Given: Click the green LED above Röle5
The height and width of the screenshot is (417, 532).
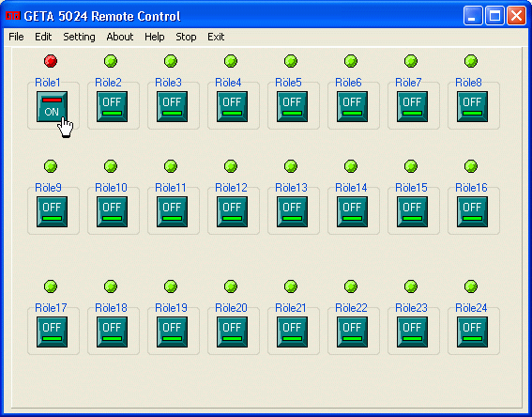Looking at the screenshot, I should [291, 61].
